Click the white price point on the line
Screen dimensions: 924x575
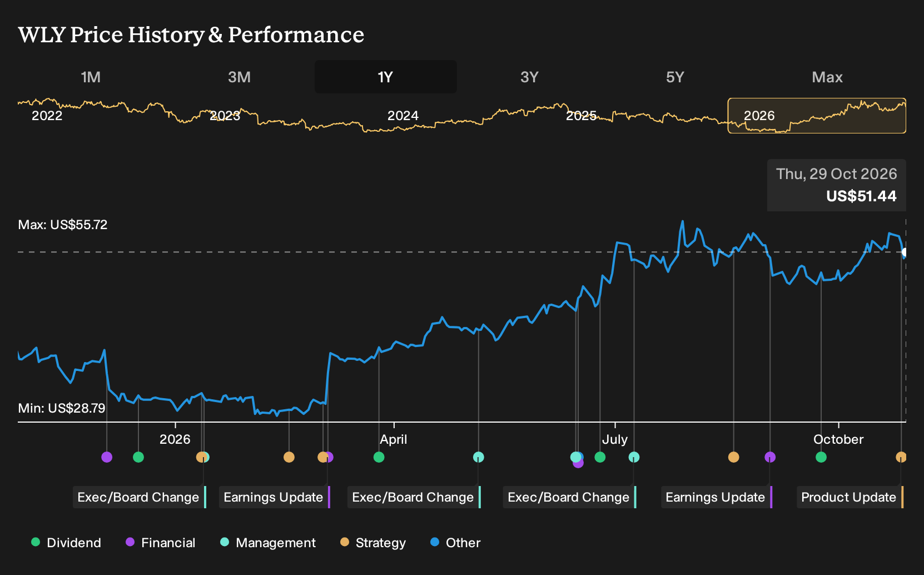[x=905, y=252]
